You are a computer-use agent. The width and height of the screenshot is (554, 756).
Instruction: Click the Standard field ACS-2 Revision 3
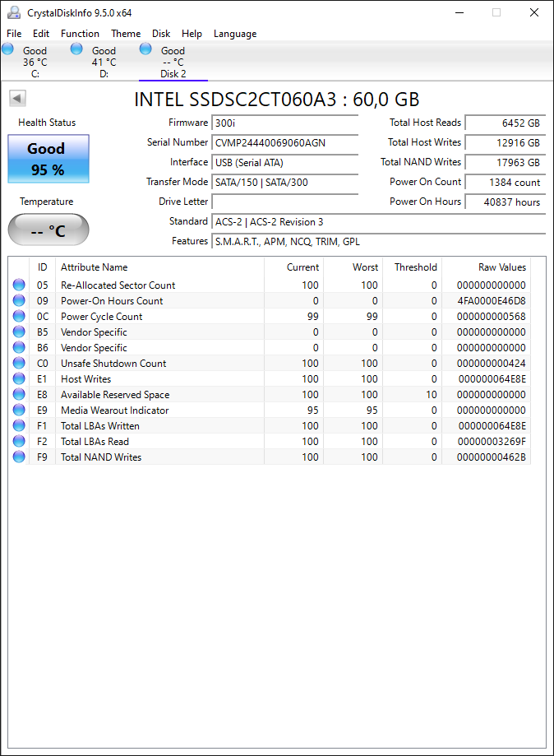point(378,222)
